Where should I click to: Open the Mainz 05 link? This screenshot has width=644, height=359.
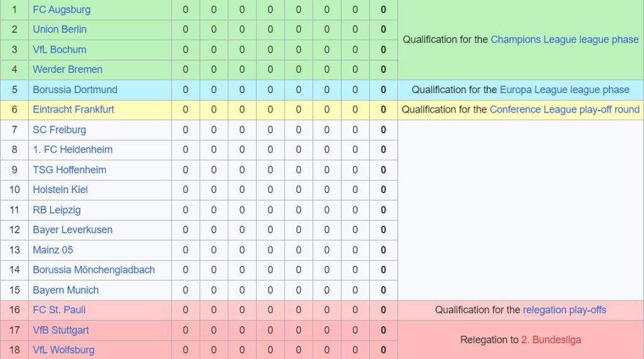point(53,250)
